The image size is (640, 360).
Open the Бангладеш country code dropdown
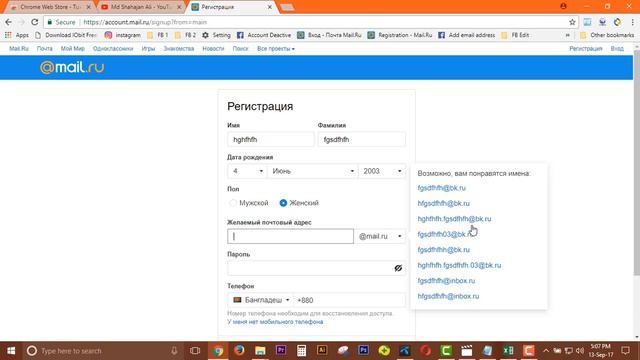point(260,300)
